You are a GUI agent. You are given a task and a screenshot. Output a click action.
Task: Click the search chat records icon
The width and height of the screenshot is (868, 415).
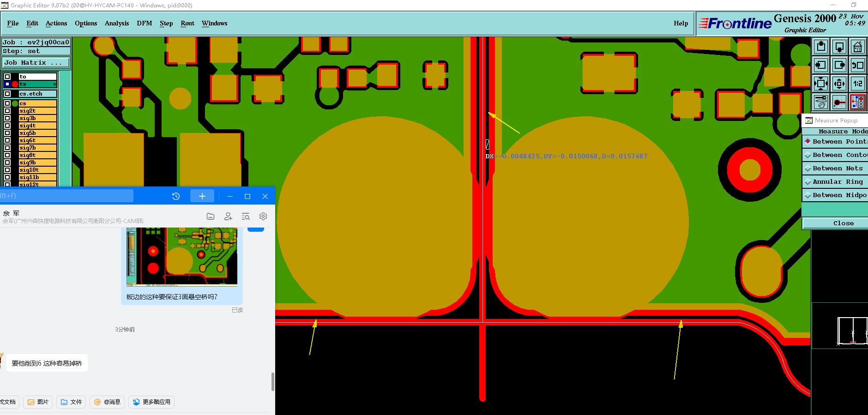coord(246,216)
